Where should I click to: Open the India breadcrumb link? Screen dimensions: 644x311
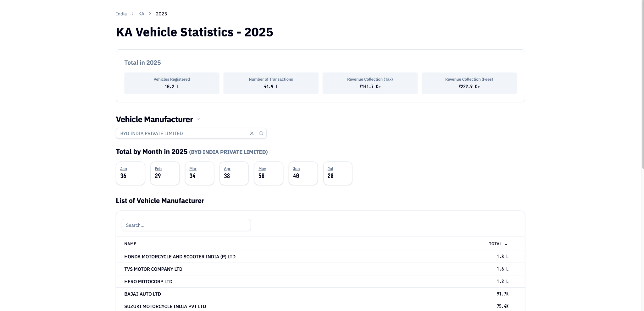pos(121,14)
